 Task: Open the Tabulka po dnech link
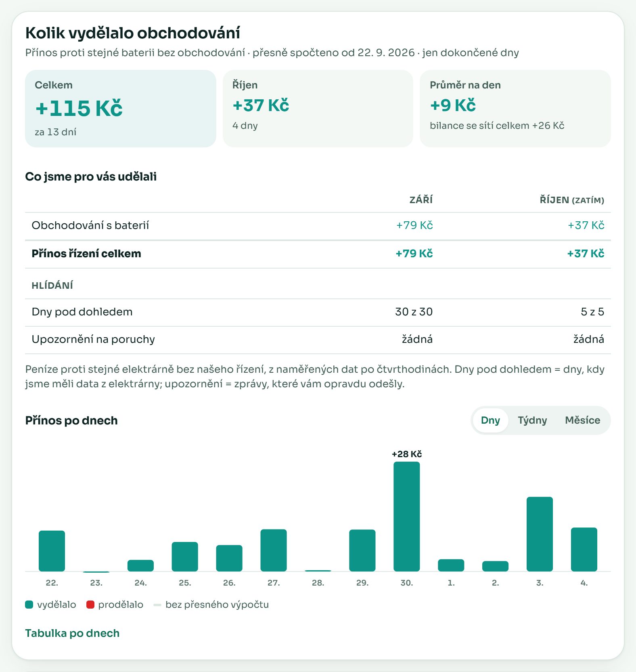point(72,633)
